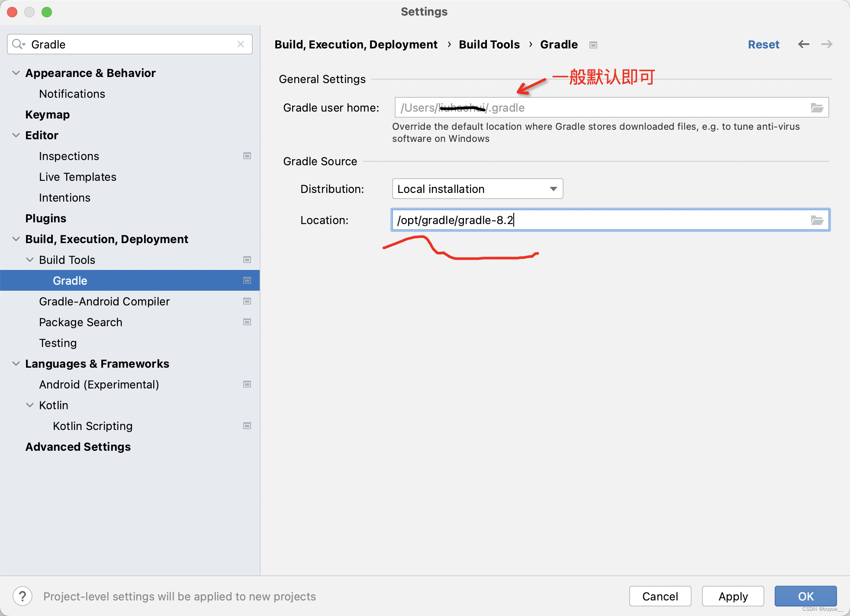Click the search magnifier icon
This screenshot has height=616, width=850.
pos(18,44)
